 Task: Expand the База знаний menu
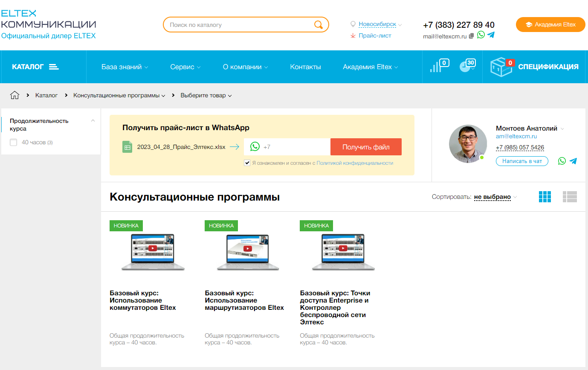coord(125,67)
